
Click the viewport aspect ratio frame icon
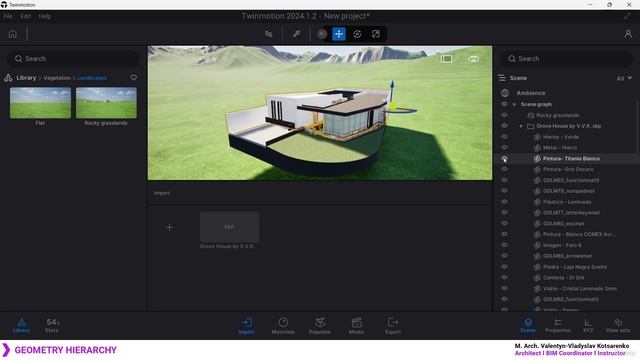click(x=446, y=59)
